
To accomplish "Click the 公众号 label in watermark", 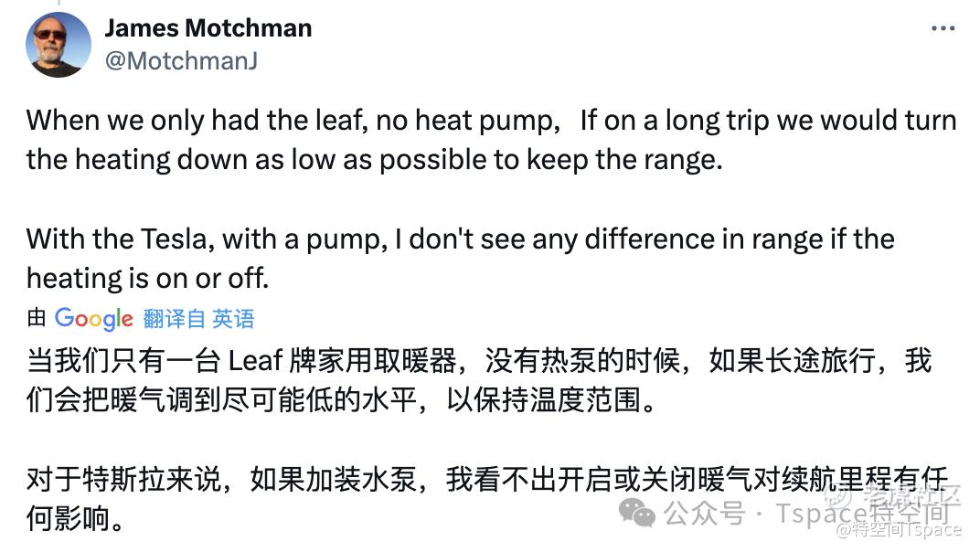I will (x=704, y=514).
